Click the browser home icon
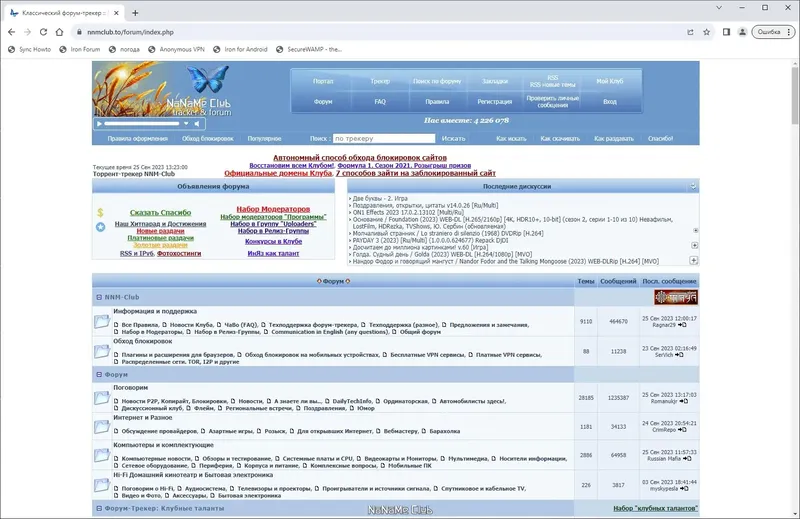The height and width of the screenshot is (519, 800). pyautogui.click(x=59, y=32)
